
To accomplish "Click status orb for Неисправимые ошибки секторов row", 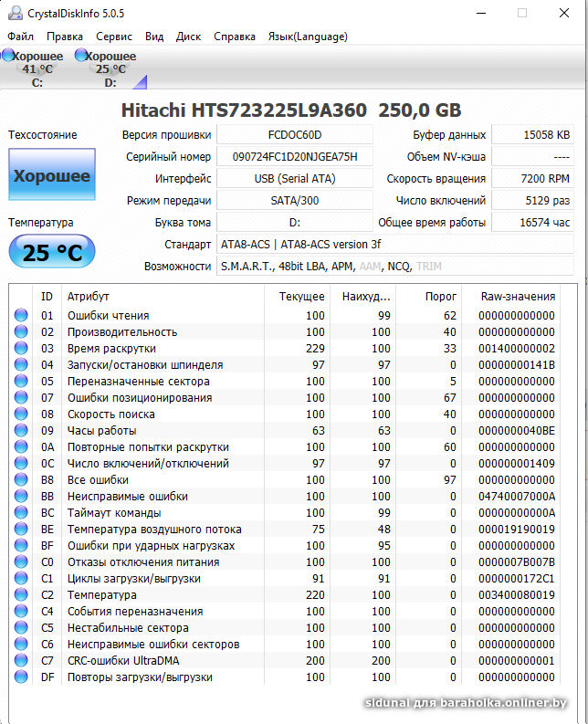I will (21, 645).
